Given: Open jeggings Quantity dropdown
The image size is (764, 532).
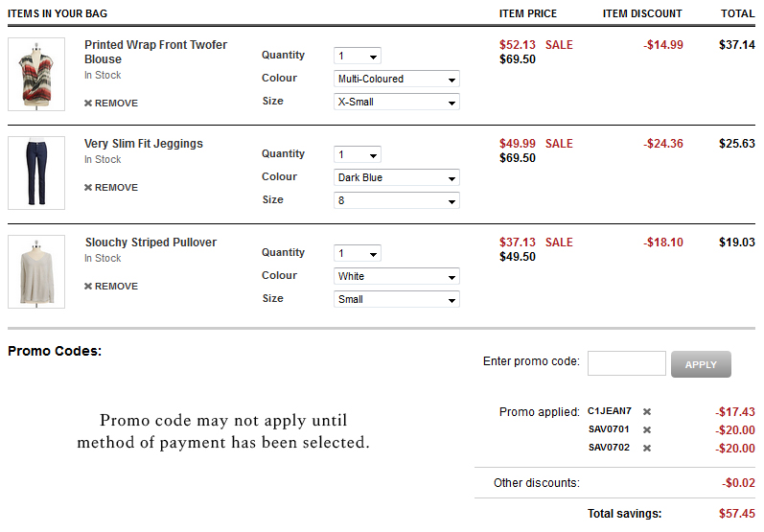Looking at the screenshot, I should 358,155.
